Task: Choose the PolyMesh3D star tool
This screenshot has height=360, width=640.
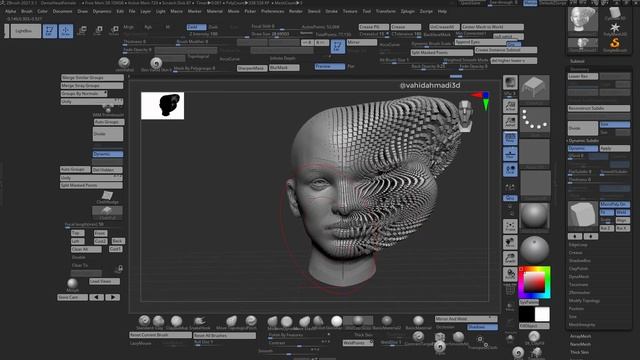Action: (615, 28)
